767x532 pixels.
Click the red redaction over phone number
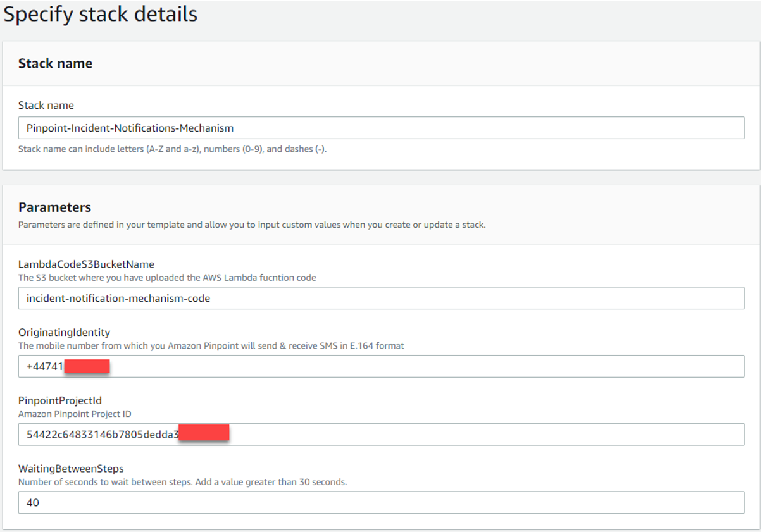pyautogui.click(x=87, y=366)
